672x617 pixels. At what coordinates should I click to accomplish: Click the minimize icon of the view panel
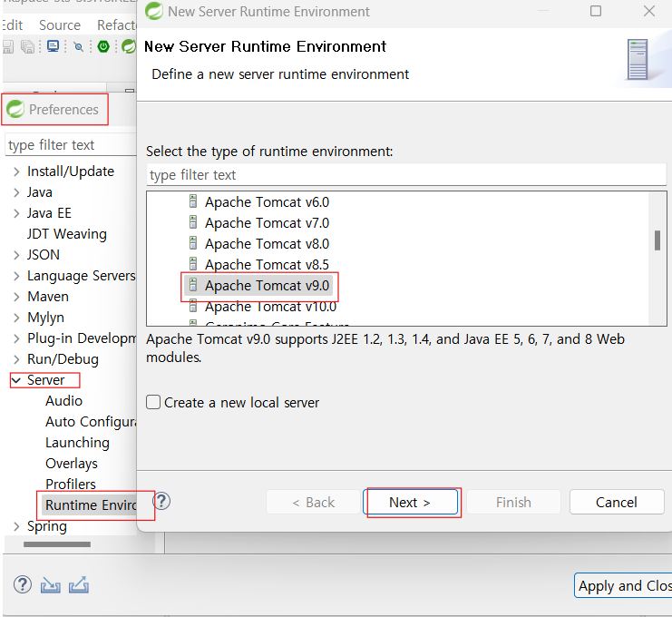pos(130,91)
